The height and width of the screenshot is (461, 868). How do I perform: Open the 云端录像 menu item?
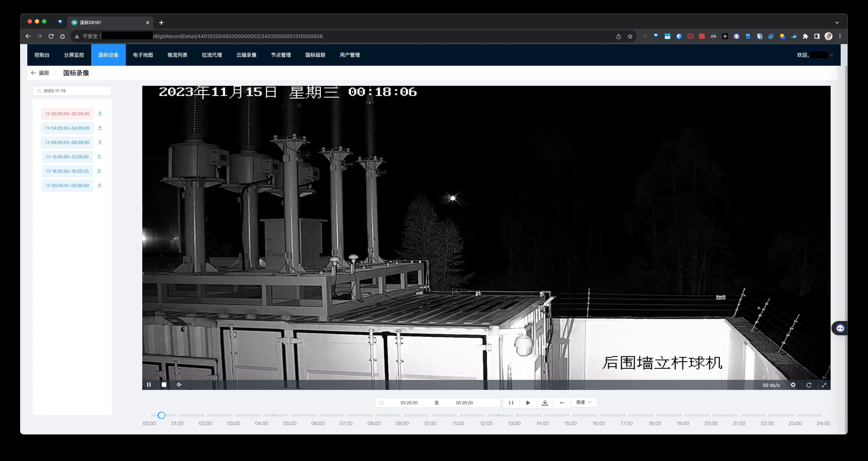tap(246, 55)
